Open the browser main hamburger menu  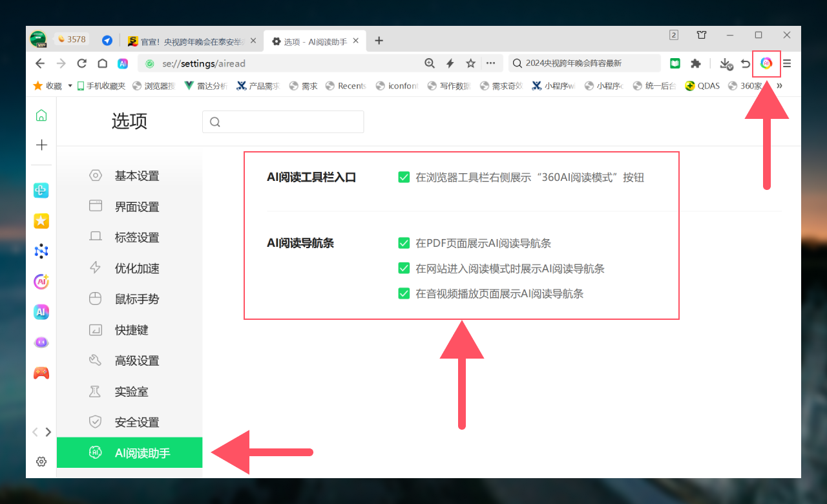tap(787, 63)
